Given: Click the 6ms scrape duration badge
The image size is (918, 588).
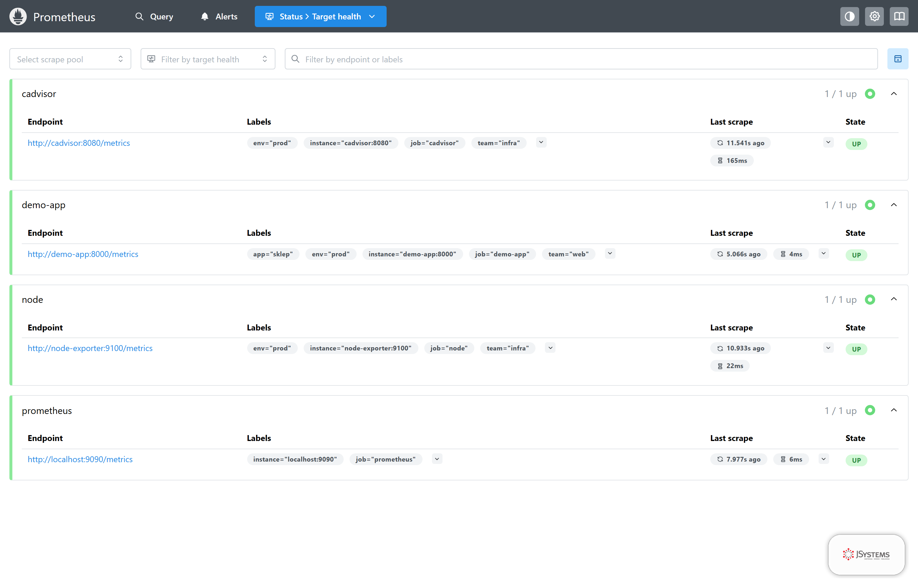Looking at the screenshot, I should tap(791, 459).
